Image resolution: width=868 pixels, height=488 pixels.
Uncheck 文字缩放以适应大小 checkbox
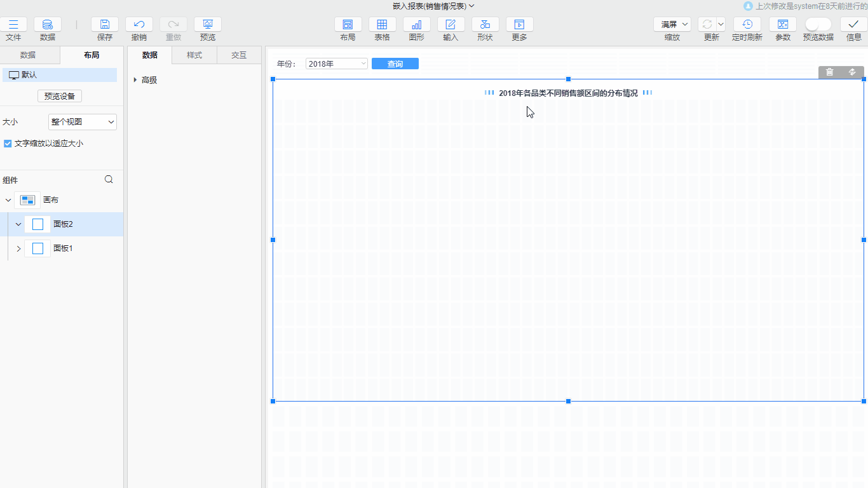point(8,144)
